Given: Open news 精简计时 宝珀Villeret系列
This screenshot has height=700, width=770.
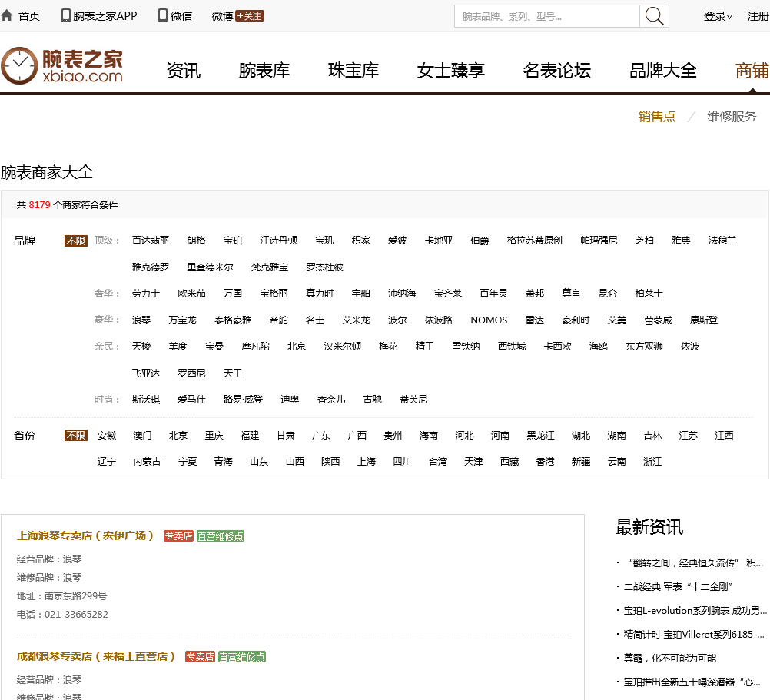Looking at the screenshot, I should [x=694, y=634].
